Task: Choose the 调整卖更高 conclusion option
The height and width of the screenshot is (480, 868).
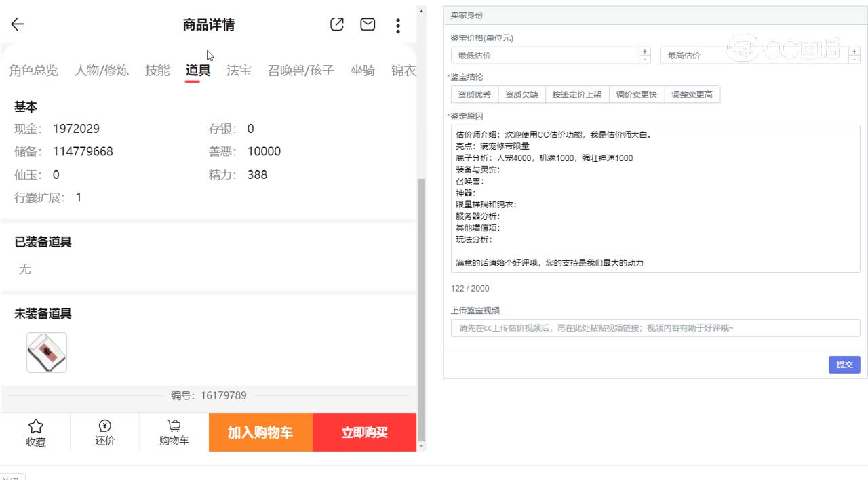Action: pyautogui.click(x=692, y=95)
